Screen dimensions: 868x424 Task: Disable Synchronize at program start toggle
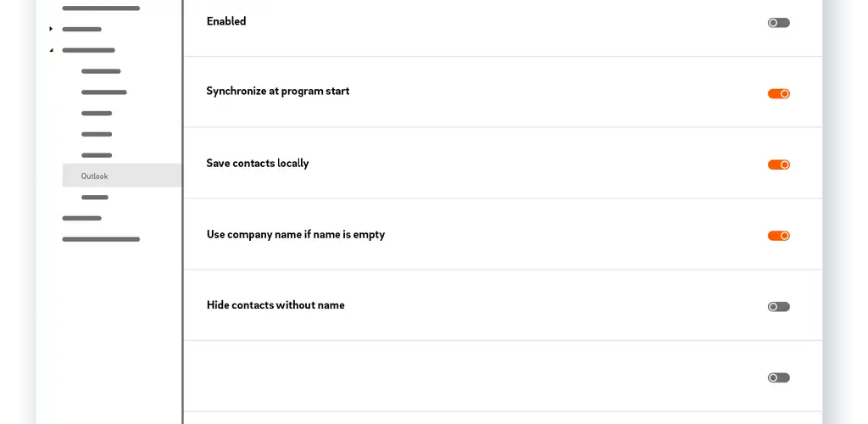tap(778, 94)
